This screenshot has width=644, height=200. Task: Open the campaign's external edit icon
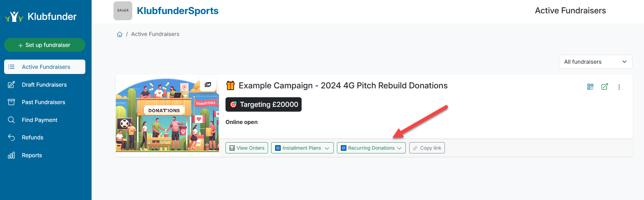(605, 87)
